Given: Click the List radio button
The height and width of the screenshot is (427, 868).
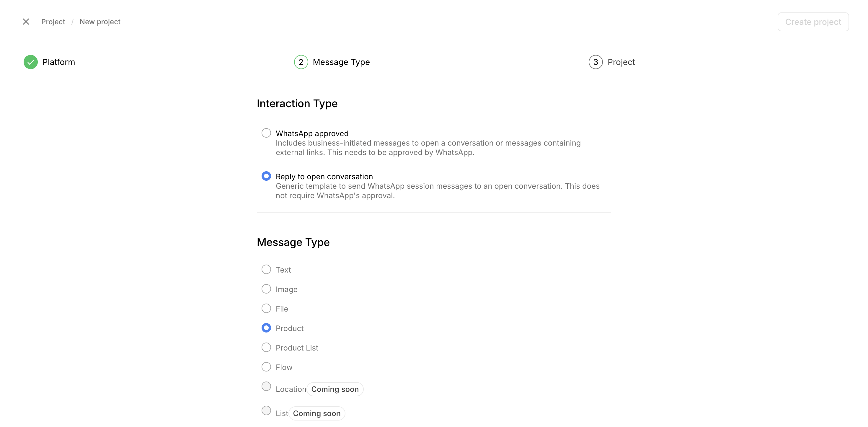Looking at the screenshot, I should [266, 410].
